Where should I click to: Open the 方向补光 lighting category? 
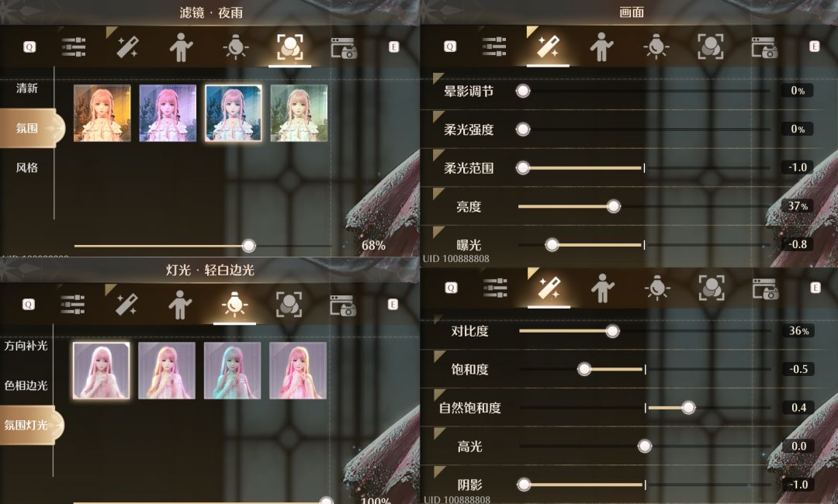26,345
